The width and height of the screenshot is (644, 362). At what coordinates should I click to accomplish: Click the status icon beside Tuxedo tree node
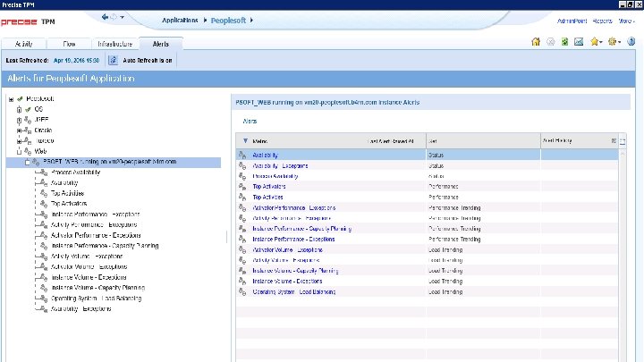(x=28, y=141)
